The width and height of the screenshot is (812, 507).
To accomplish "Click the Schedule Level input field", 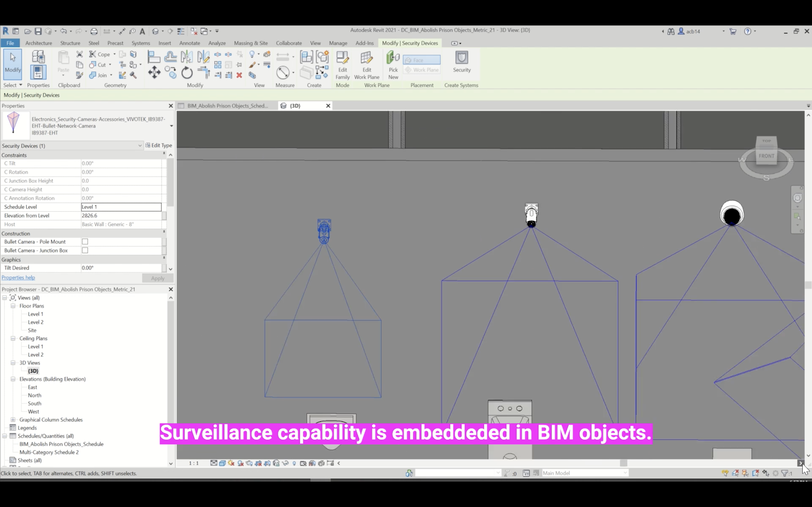I will 121,207.
